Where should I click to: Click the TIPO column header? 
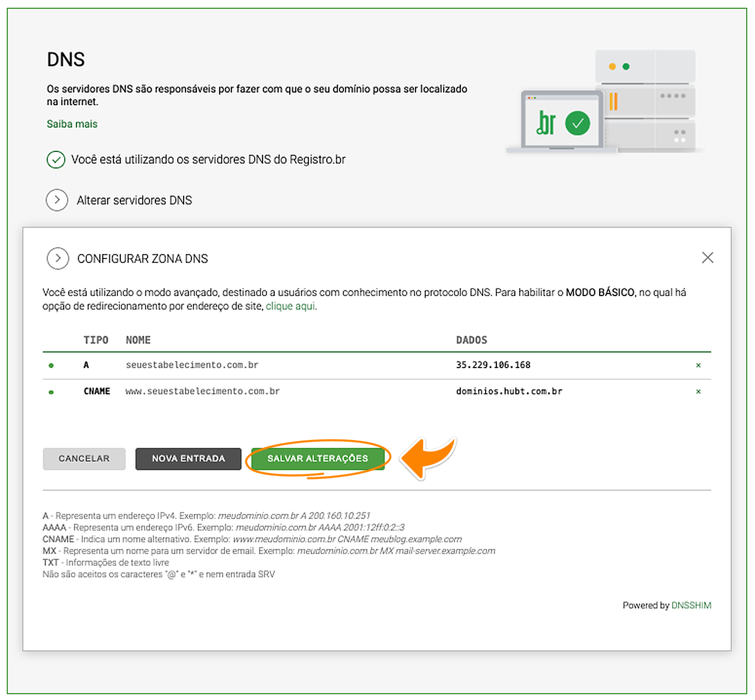click(96, 340)
